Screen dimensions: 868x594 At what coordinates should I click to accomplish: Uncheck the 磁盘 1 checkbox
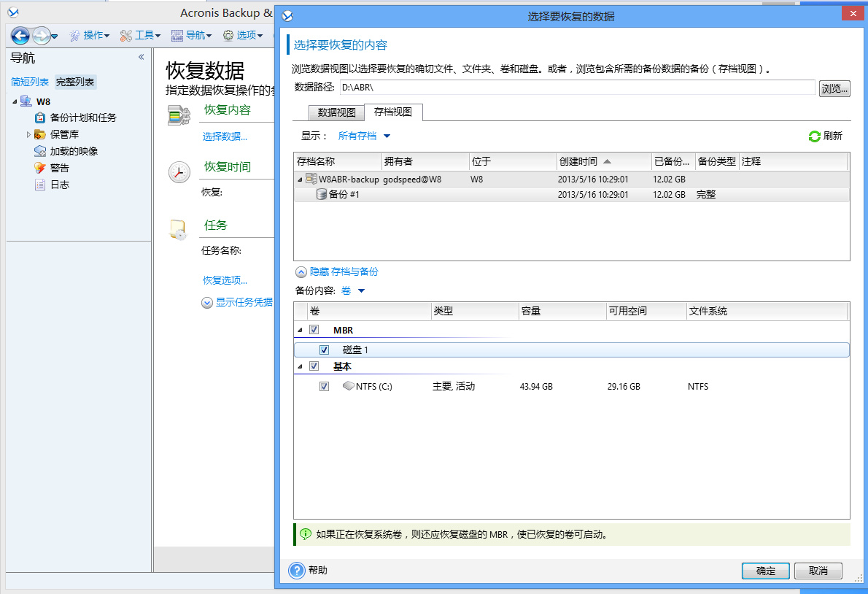[325, 350]
